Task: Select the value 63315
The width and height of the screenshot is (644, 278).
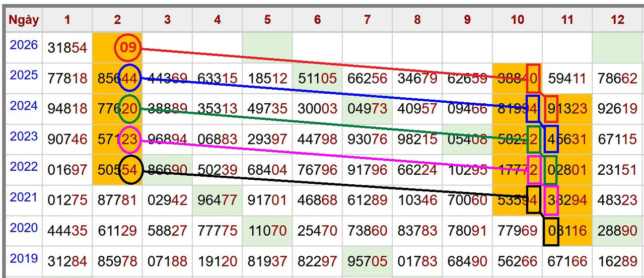Action: pos(217,79)
